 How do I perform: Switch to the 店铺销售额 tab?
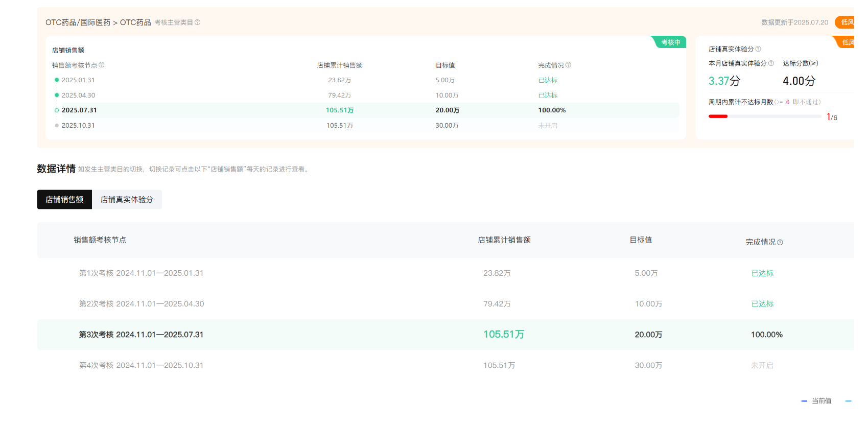point(64,200)
